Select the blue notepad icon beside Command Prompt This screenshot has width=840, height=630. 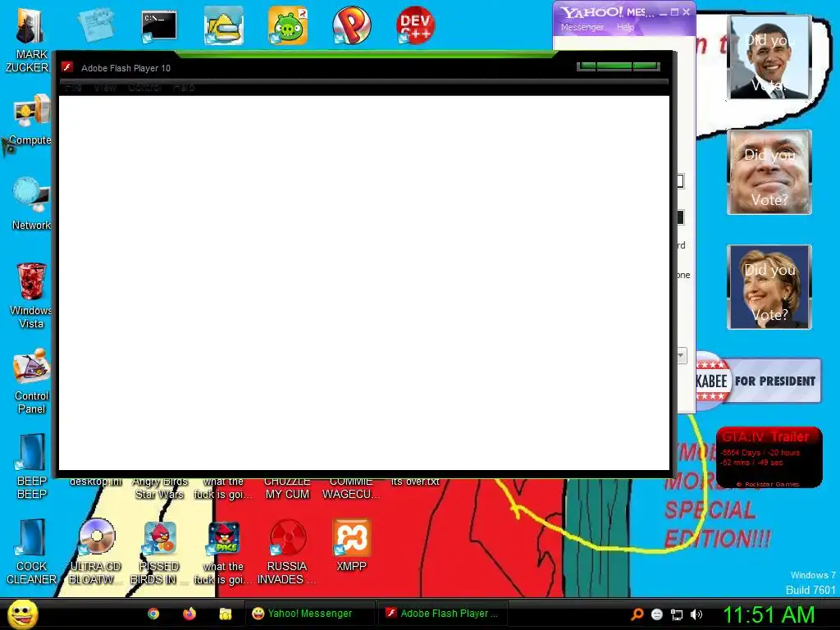click(x=96, y=25)
